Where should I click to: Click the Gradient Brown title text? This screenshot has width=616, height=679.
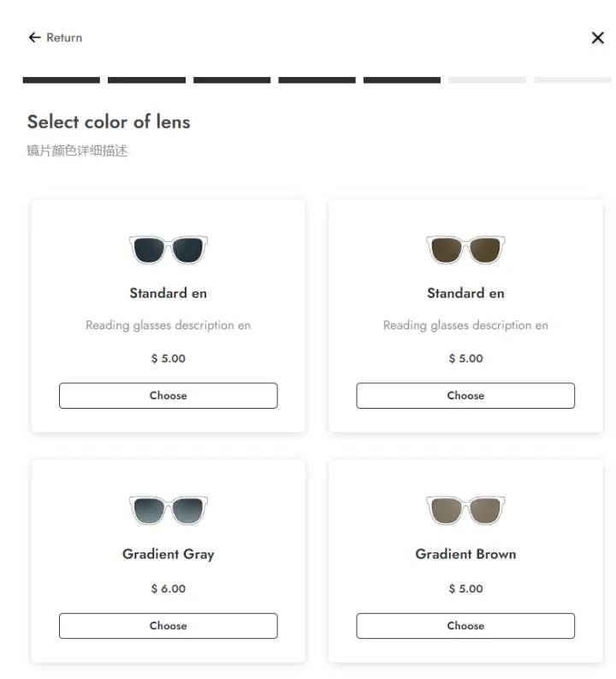pyautogui.click(x=465, y=554)
